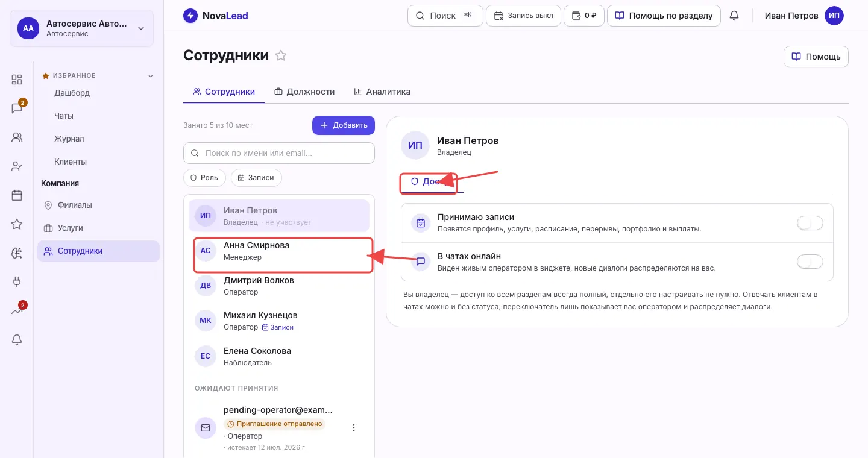The image size is (868, 458).
Task: Open analytics trend icon with red badge
Action: 17,311
